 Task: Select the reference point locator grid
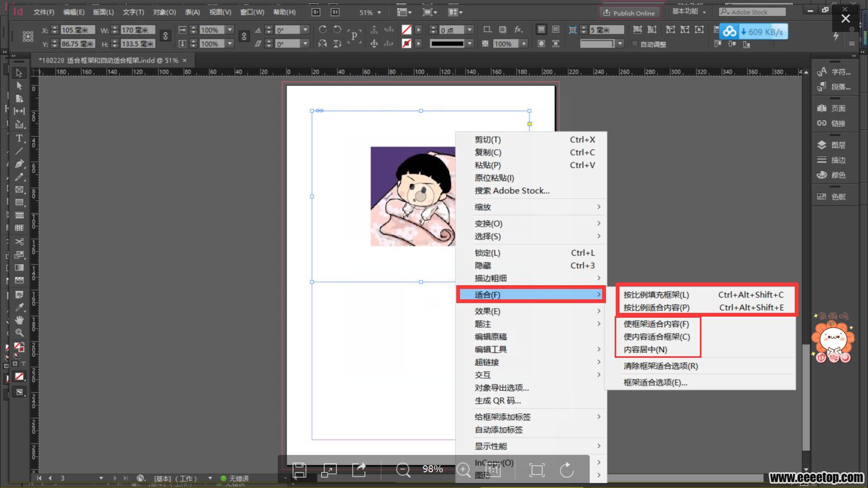pyautogui.click(x=28, y=36)
